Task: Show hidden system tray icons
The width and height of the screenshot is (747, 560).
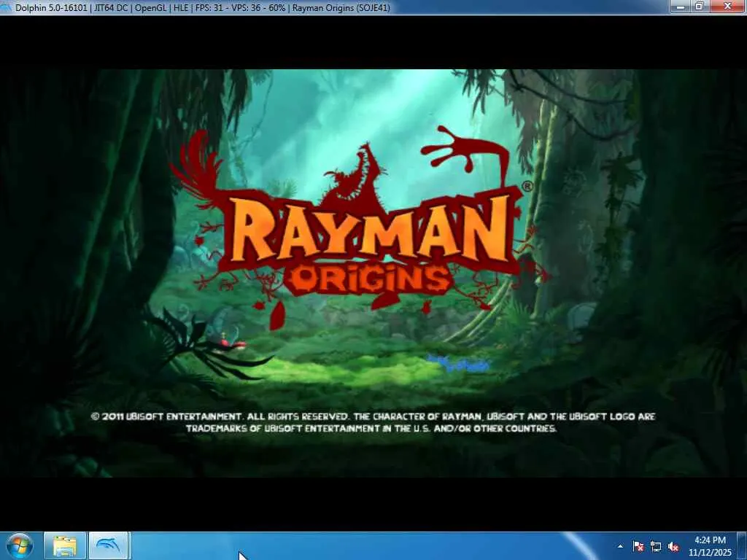Action: coord(620,546)
